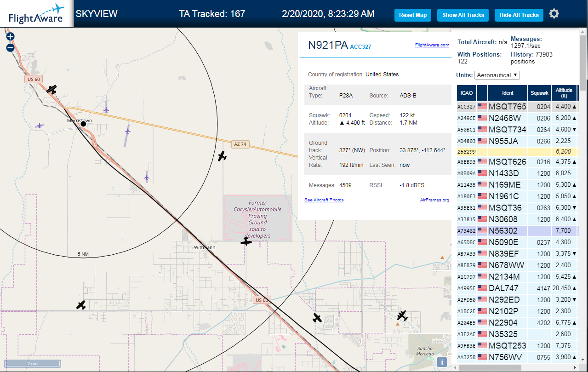588x372 pixels.
Task: Select the N1433D aircraft row
Action: click(x=517, y=173)
